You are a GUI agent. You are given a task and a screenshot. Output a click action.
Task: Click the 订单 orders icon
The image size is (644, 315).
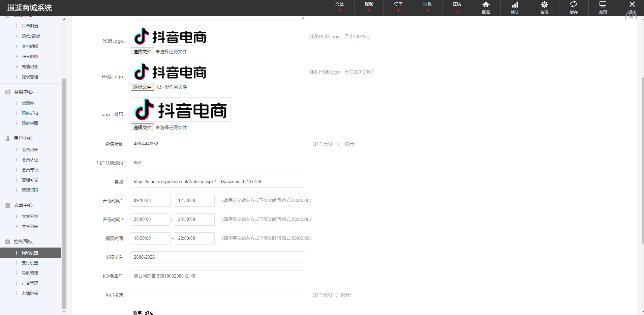[398, 7]
